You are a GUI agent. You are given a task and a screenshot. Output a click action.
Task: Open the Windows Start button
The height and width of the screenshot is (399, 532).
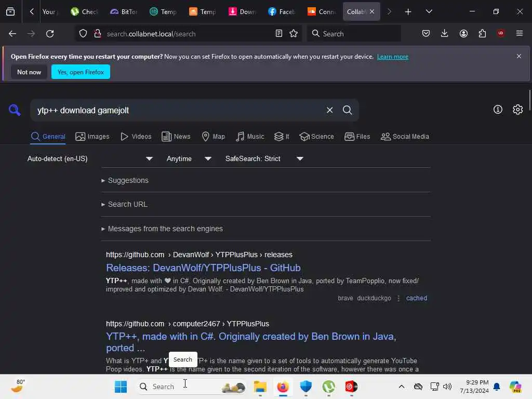121,387
